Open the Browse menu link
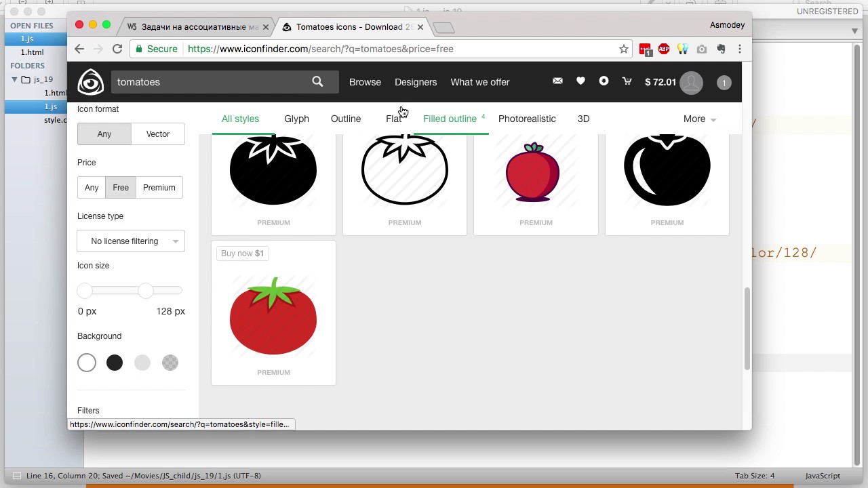 365,82
